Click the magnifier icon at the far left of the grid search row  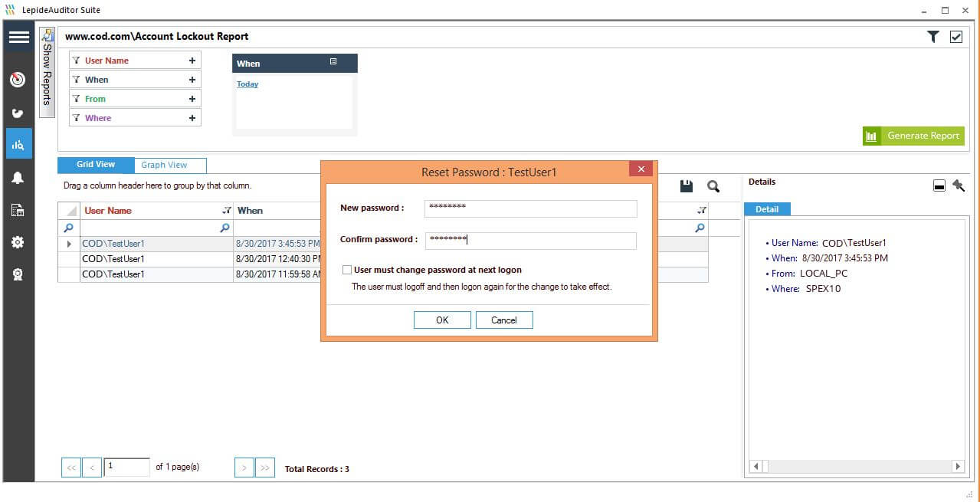pos(69,228)
